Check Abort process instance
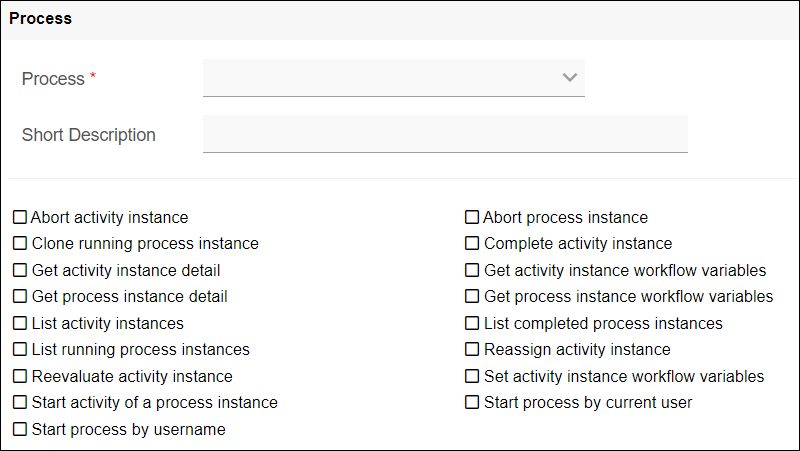The width and height of the screenshot is (800, 451). (472, 217)
